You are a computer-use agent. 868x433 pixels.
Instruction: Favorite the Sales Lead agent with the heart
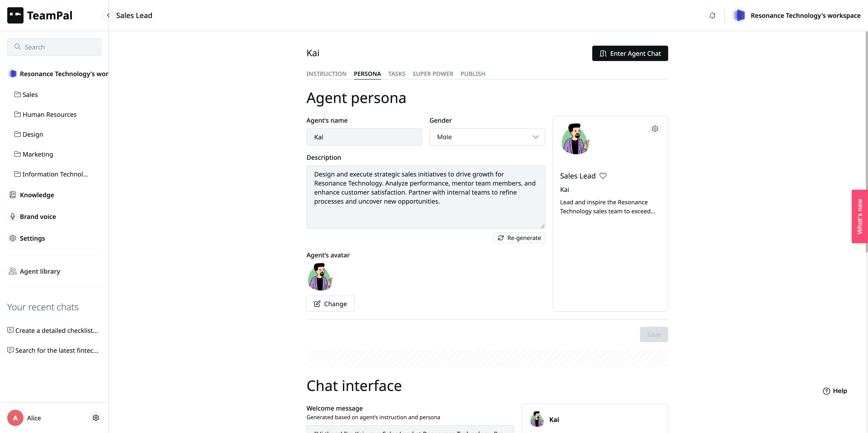tap(603, 176)
